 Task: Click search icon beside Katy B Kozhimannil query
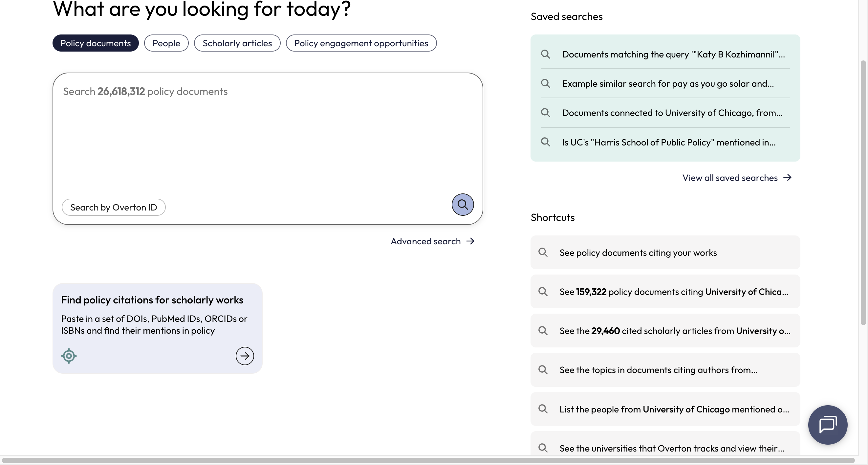coord(546,54)
